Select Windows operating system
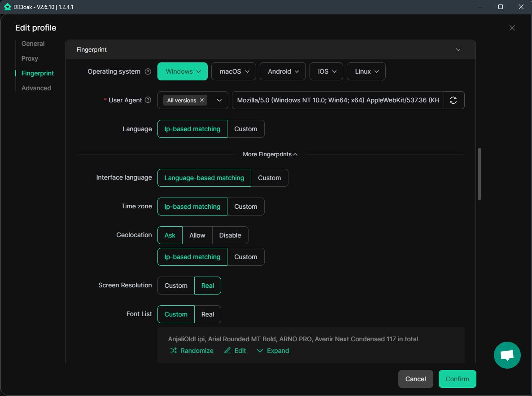The width and height of the screenshot is (532, 396). tap(183, 71)
